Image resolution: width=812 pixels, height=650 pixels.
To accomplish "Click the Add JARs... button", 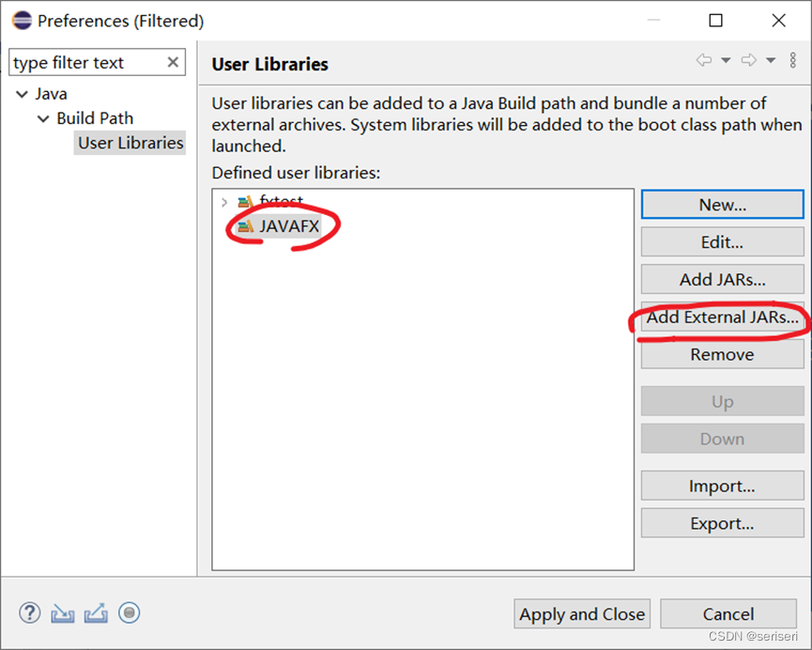I will tap(723, 279).
